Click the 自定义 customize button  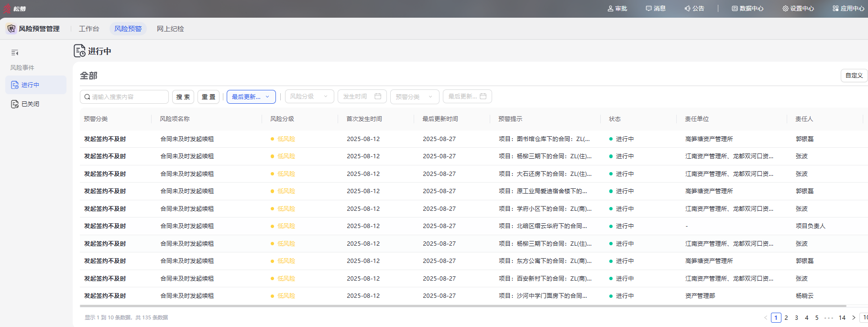point(854,76)
